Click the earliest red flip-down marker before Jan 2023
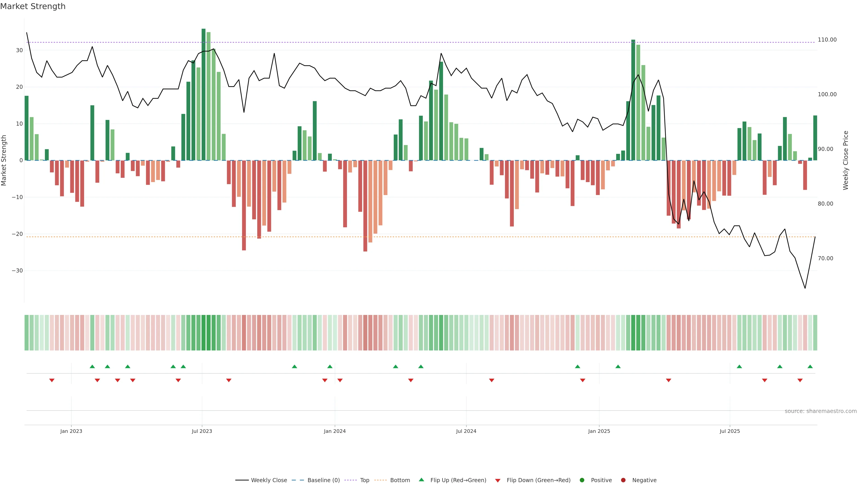This screenshot has height=488, width=868. 52,380
